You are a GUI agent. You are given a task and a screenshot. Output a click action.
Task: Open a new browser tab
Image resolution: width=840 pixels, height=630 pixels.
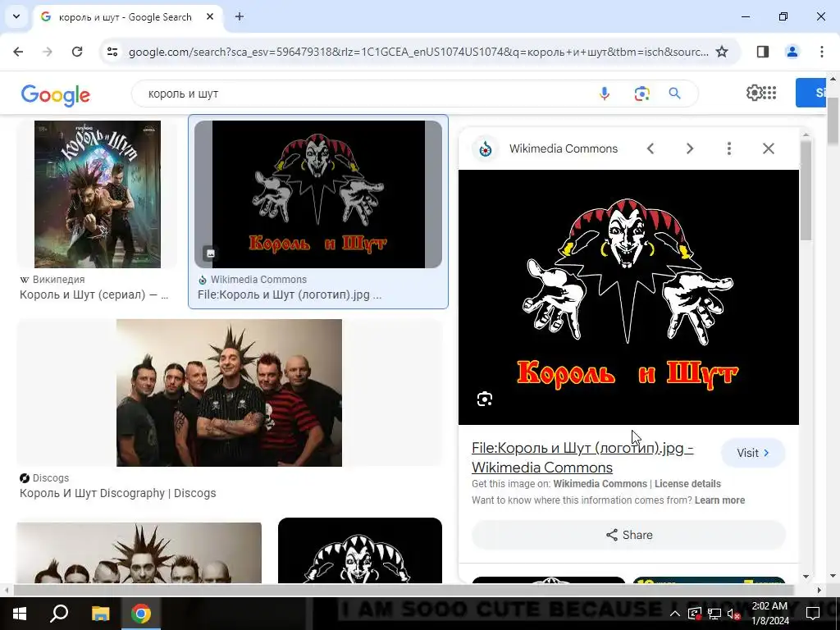(x=240, y=16)
